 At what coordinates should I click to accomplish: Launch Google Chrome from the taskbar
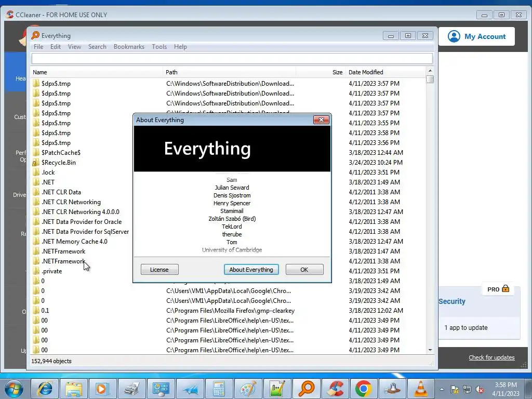coord(363,389)
